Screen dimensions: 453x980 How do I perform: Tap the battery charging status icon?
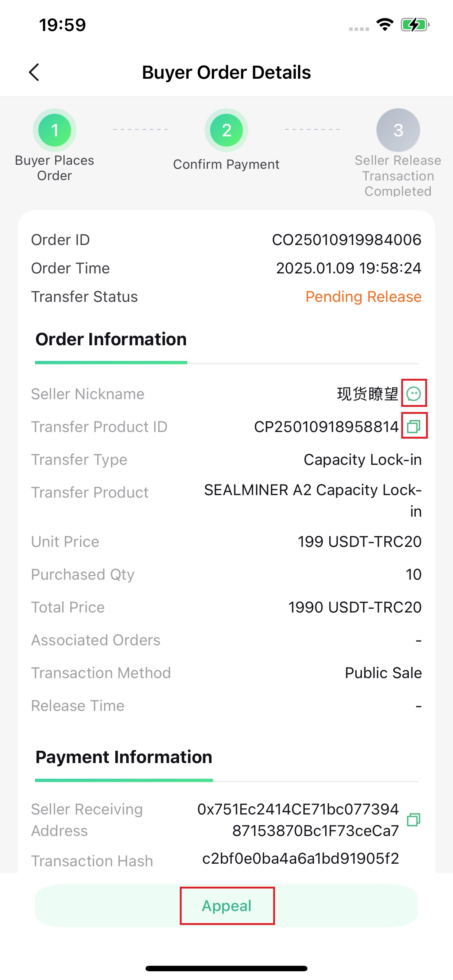[x=415, y=25]
